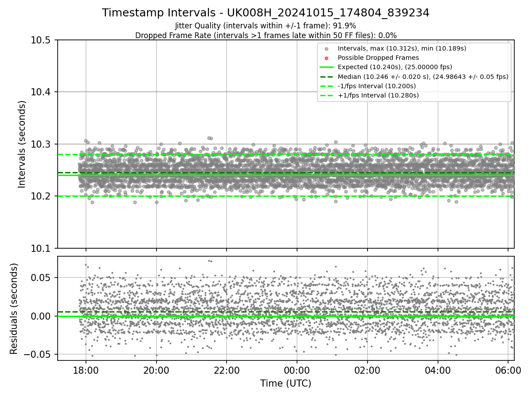Select the 'Dropped Frame Rate' 0.0% subtitle line
This screenshot has height=399, width=532.
click(x=266, y=35)
